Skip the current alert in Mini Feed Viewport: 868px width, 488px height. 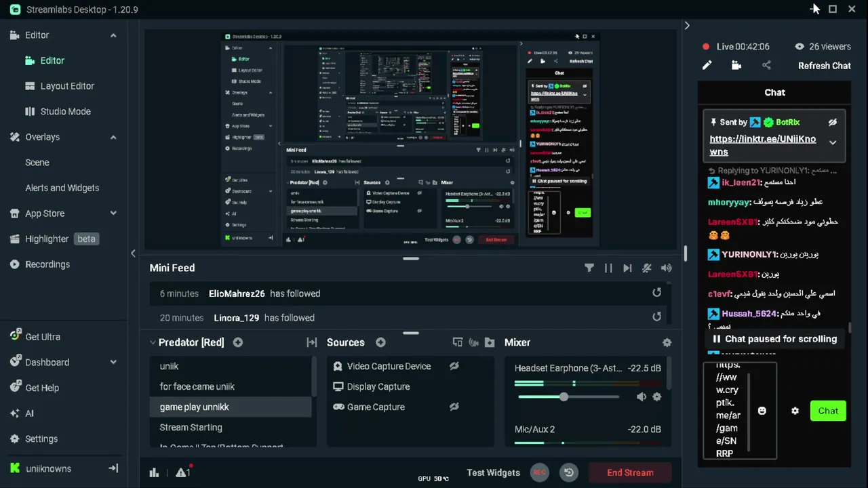click(x=627, y=268)
